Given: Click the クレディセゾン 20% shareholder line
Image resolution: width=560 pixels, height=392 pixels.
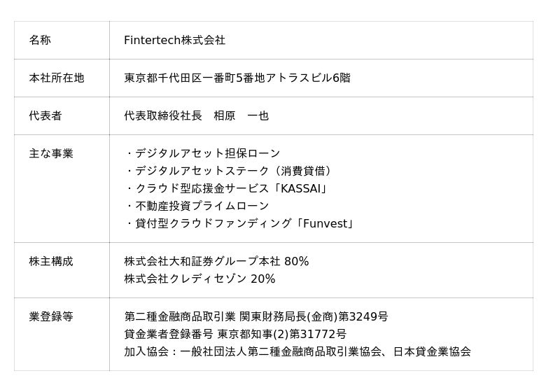Looking at the screenshot, I should tap(199, 279).
